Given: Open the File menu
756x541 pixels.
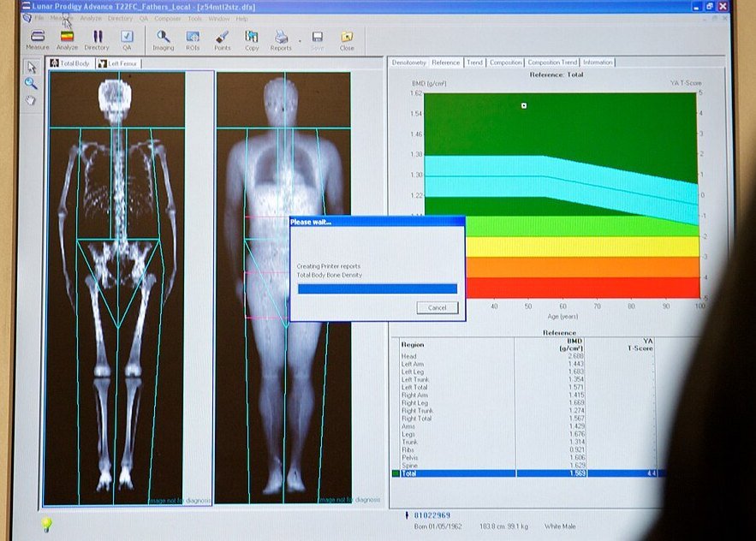Looking at the screenshot, I should [x=39, y=18].
